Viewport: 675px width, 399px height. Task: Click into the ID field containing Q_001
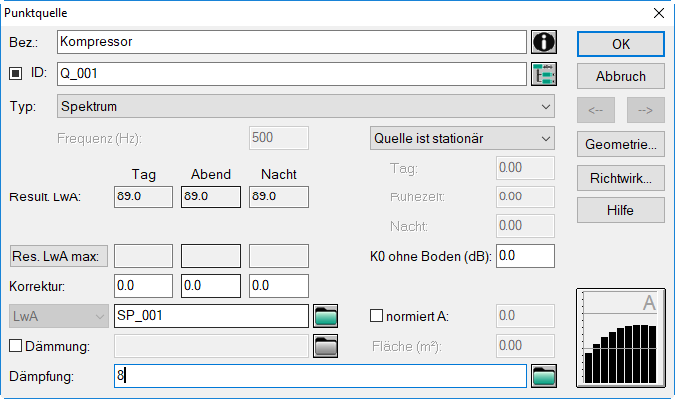click(x=292, y=74)
